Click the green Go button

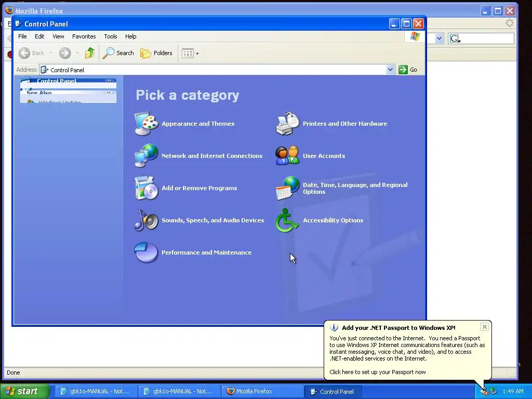pyautogui.click(x=408, y=70)
